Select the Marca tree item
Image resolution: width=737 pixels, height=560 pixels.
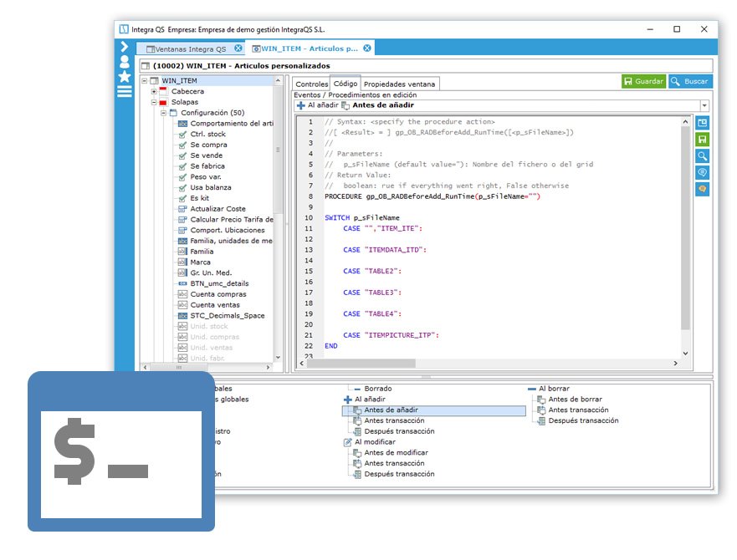[200, 262]
